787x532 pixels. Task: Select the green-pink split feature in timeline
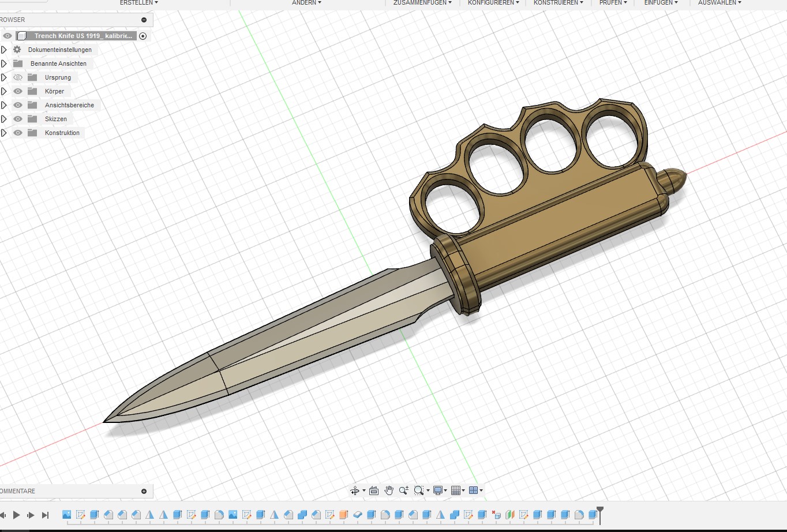(509, 515)
